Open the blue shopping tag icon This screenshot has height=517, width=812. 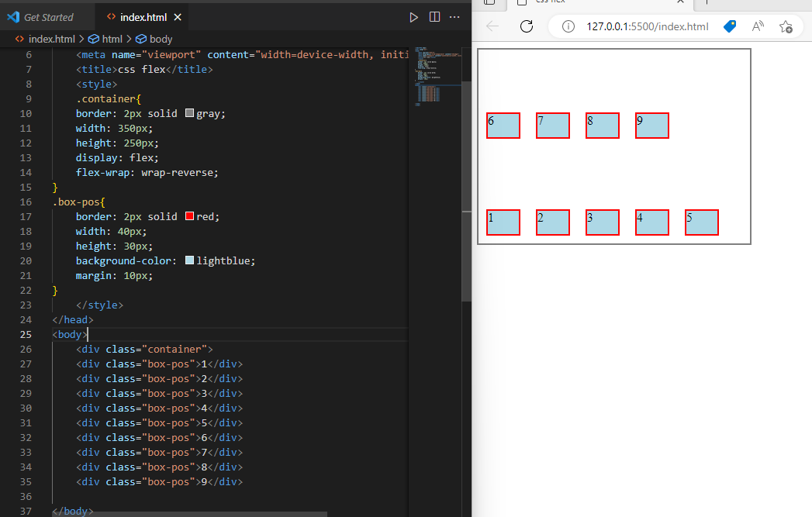click(x=730, y=26)
